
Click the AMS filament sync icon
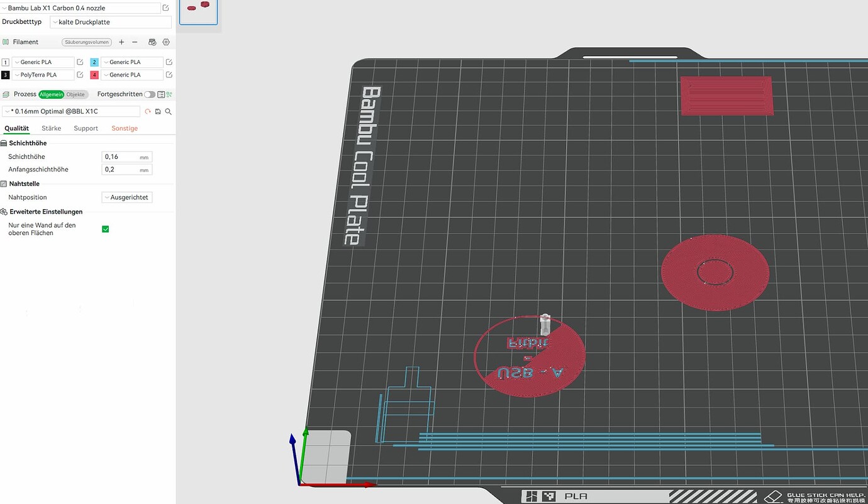152,42
